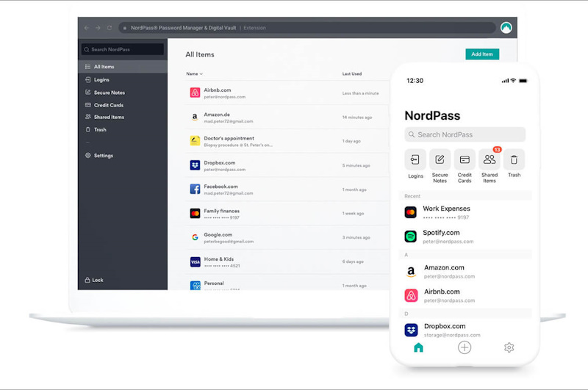Viewport: 588px width, 390px height.
Task: Tap the Logins icon on the phone
Action: (x=415, y=159)
